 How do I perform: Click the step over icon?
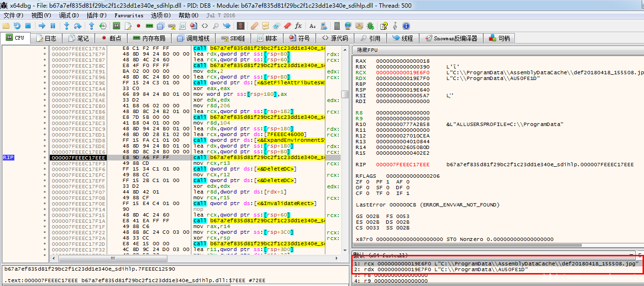(x=78, y=26)
